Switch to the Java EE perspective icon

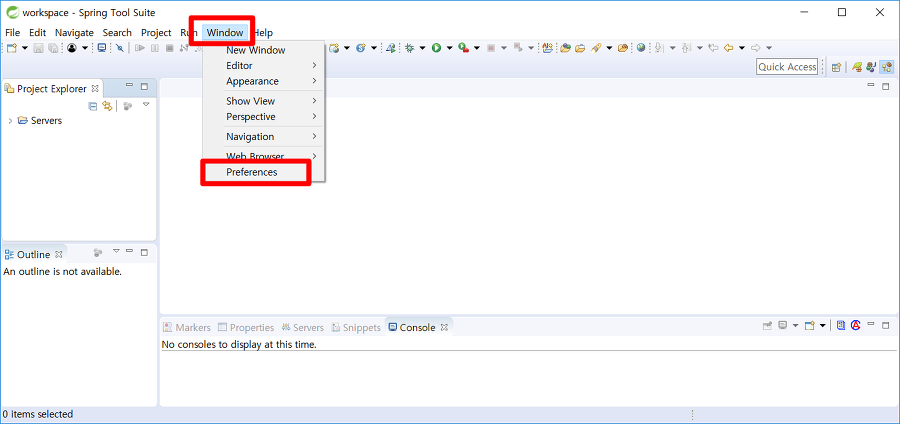[871, 67]
